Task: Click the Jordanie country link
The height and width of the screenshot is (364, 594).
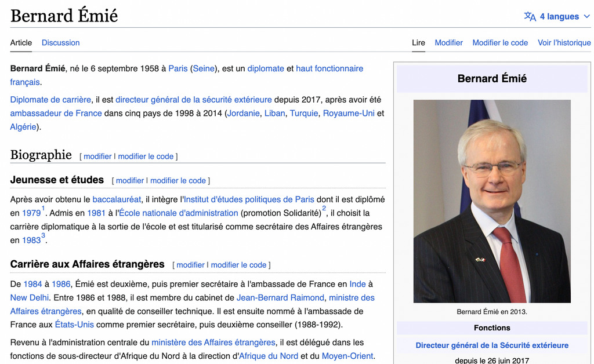Action: (243, 113)
